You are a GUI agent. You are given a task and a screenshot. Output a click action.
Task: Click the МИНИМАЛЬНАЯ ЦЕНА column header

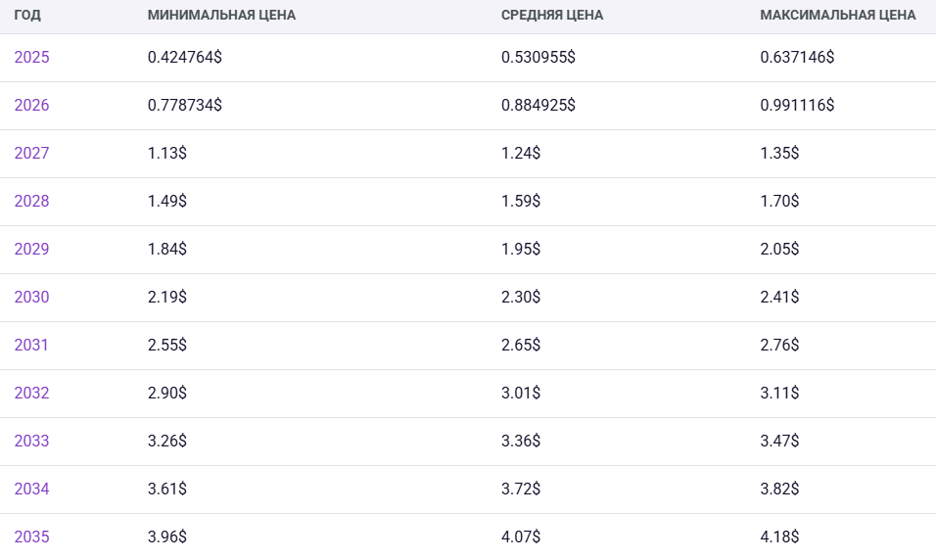pos(221,16)
